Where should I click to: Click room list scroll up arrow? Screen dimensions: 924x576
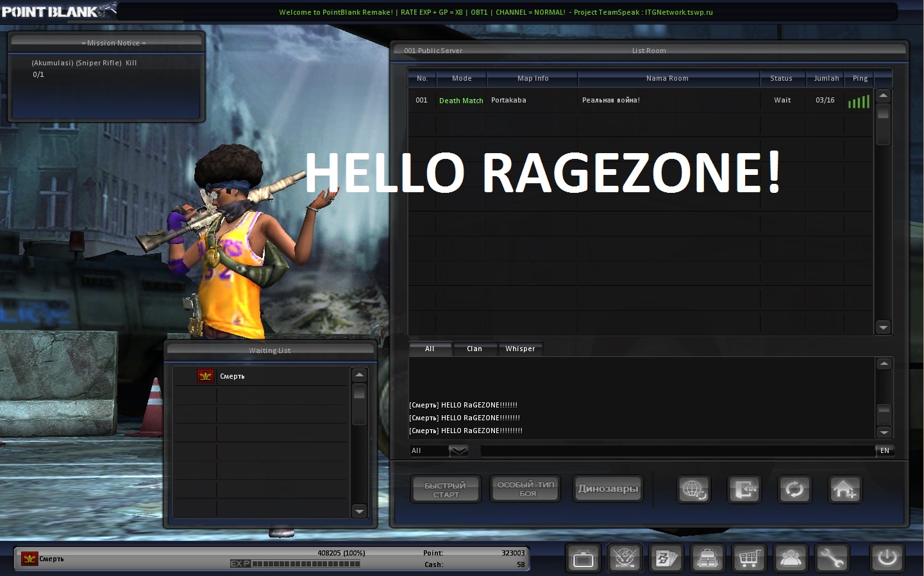(883, 96)
